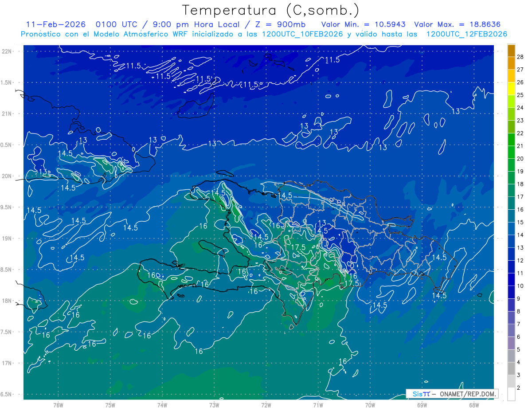Click the "17N" latitude axis label
This screenshot has height=411, width=532.
(x=8, y=363)
